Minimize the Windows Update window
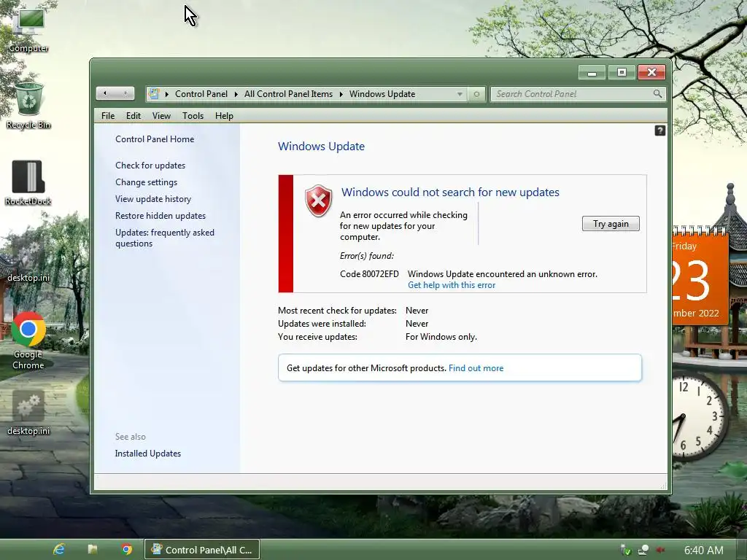This screenshot has height=560, width=747. click(x=592, y=72)
